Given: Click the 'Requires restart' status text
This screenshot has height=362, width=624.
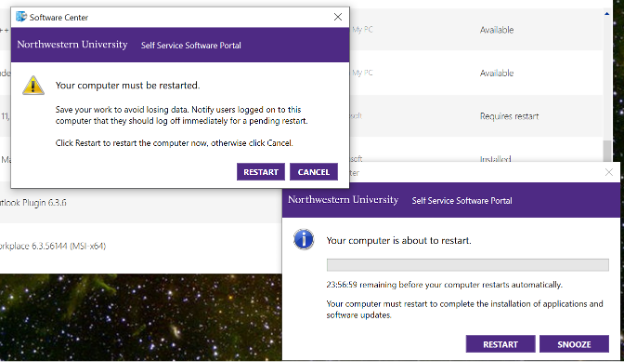Looking at the screenshot, I should tap(509, 116).
